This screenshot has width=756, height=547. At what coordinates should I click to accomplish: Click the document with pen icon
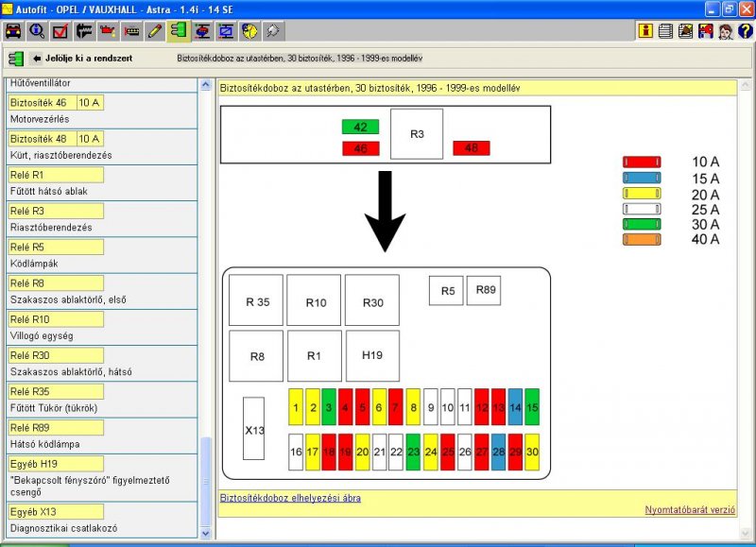tap(686, 31)
